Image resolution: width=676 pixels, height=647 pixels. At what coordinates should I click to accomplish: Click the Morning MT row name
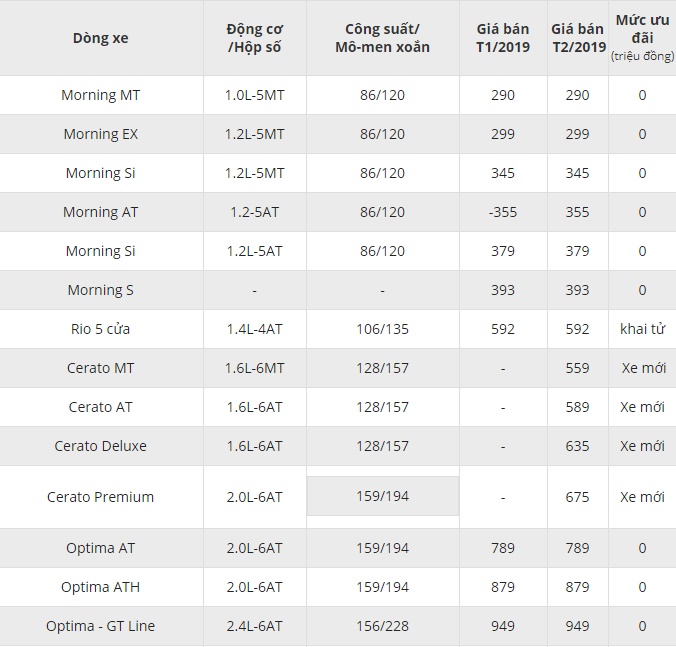[x=101, y=95]
